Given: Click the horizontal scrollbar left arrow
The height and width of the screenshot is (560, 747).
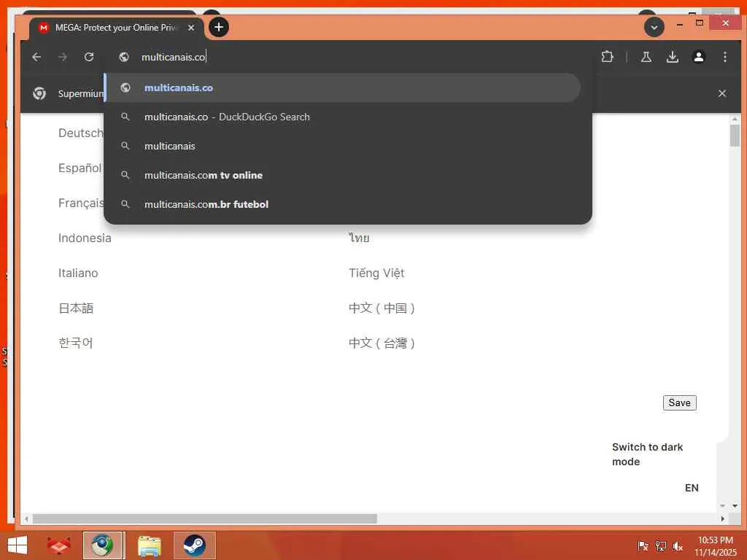Looking at the screenshot, I should [x=27, y=518].
